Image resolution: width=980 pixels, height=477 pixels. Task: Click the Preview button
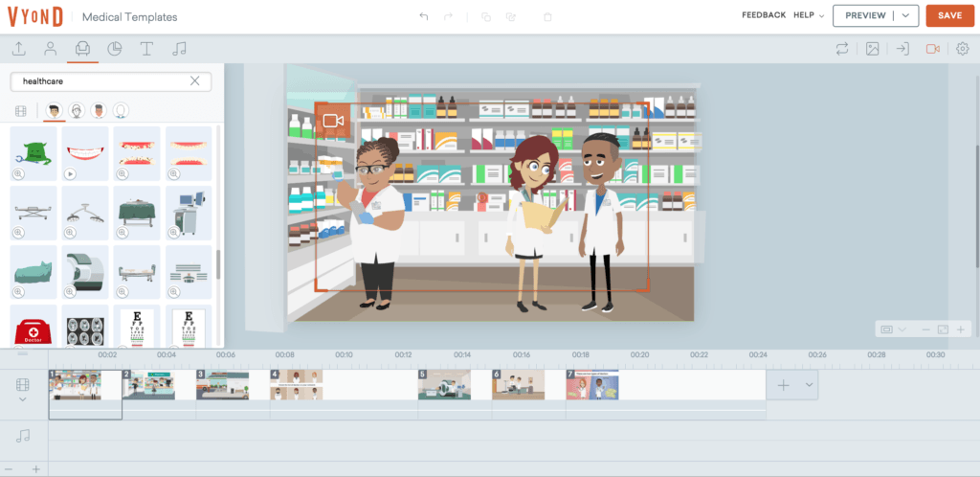[865, 16]
